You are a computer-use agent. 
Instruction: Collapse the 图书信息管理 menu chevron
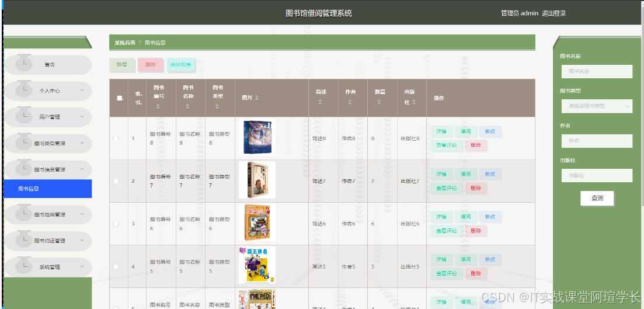pos(82,169)
